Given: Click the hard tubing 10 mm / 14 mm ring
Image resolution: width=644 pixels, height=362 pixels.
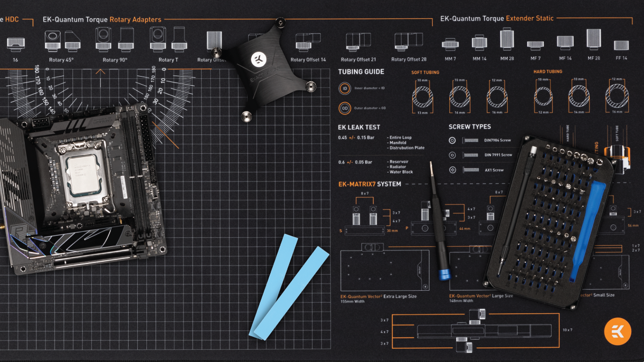Looking at the screenshot, I should [x=580, y=96].
